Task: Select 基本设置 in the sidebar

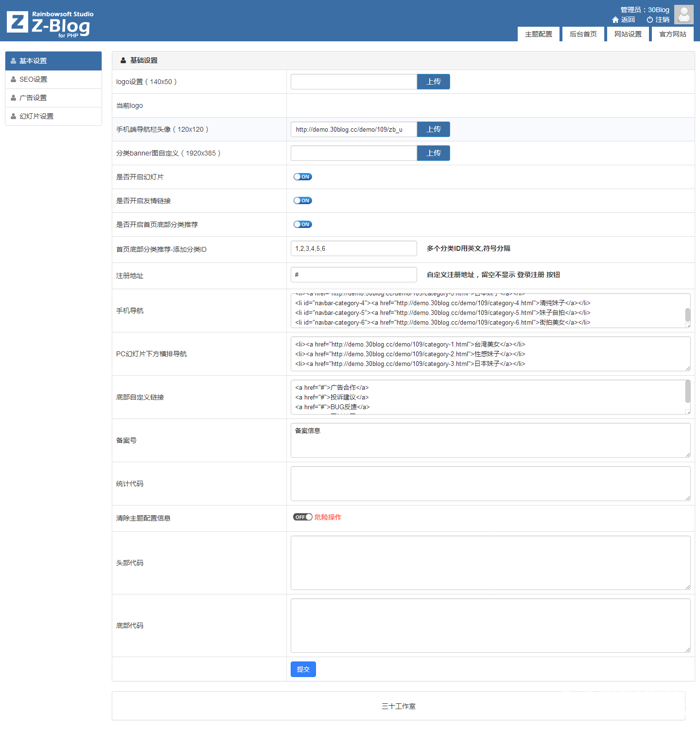Action: 53,61
